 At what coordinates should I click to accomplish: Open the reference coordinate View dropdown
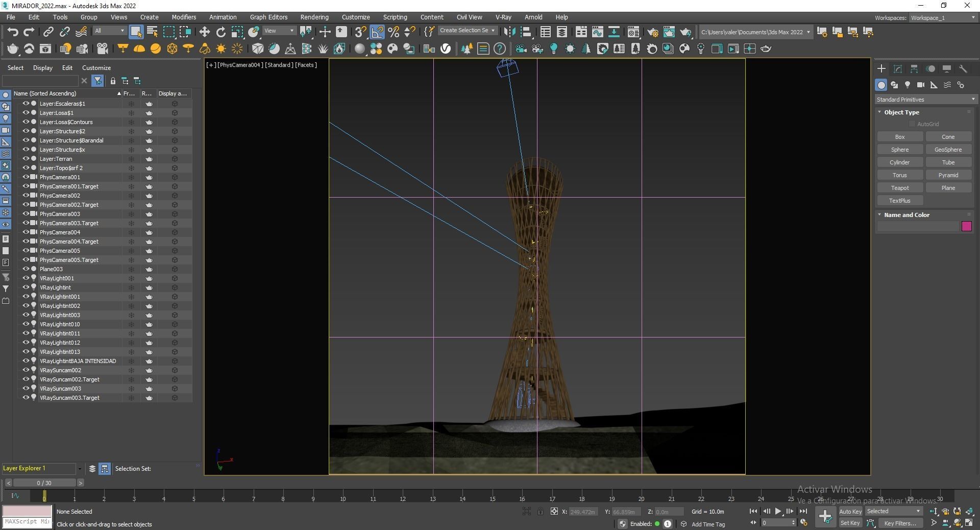tap(279, 31)
